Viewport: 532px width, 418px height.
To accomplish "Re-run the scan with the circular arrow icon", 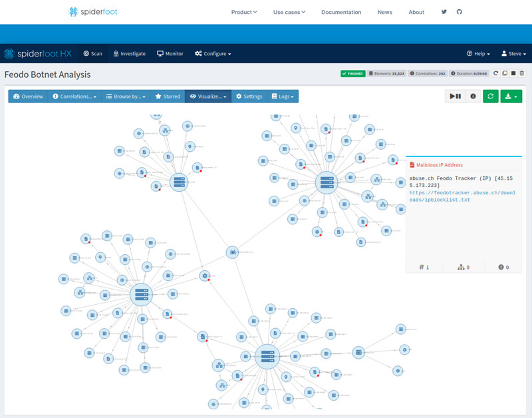I will 495,73.
